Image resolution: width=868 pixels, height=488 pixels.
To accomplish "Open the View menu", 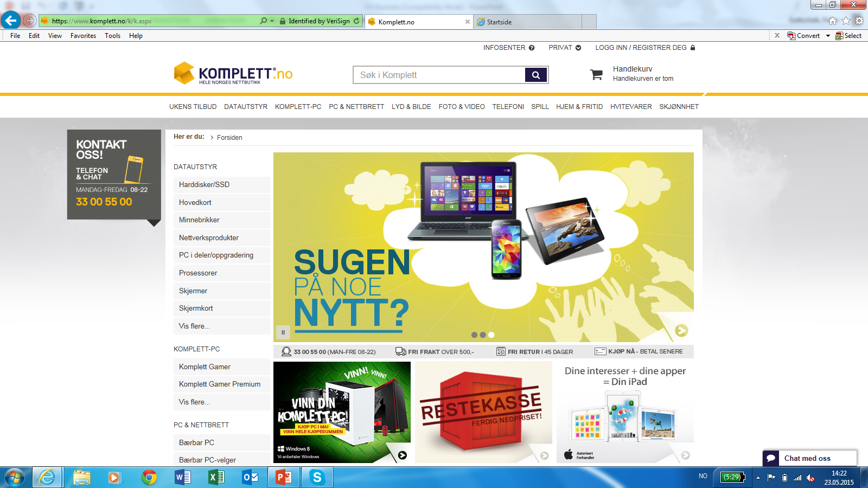I will (55, 36).
